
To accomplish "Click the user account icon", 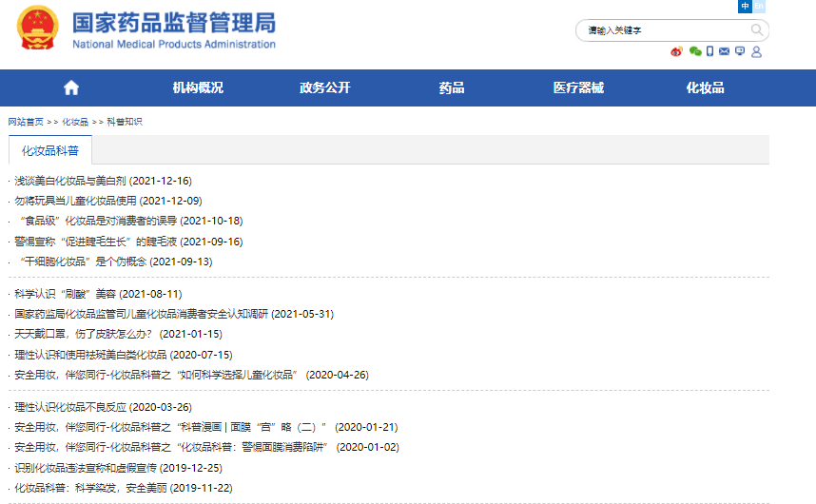I will tap(756, 51).
